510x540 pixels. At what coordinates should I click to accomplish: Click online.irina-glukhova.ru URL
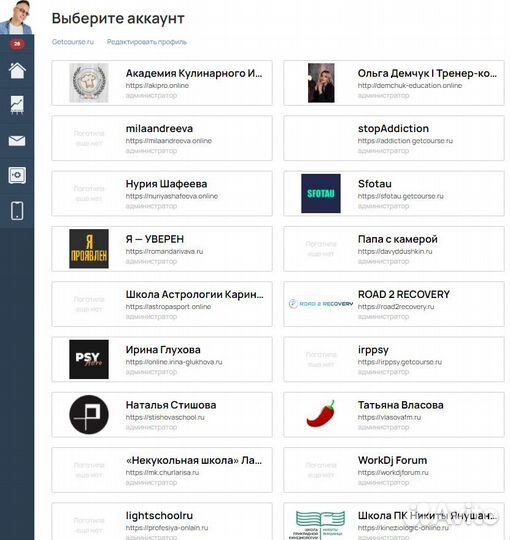174,362
